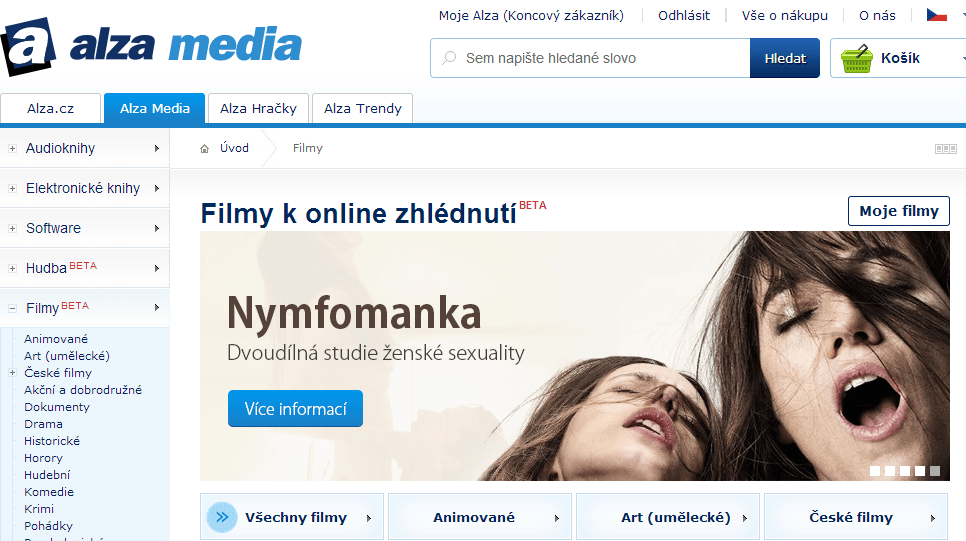Select the Alza Media tab
This screenshot has width=966, height=541.
point(155,108)
